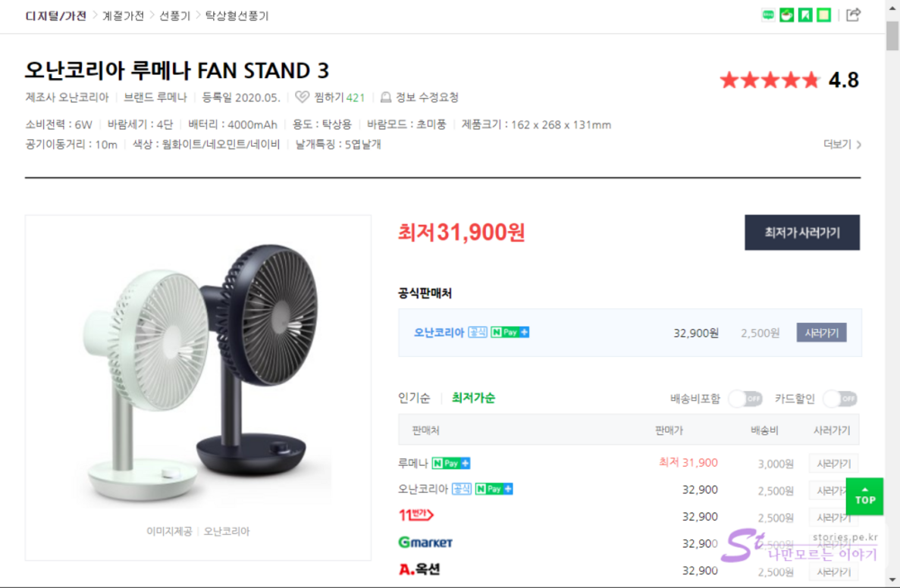This screenshot has width=900, height=588.
Task: Select the 최저가순 sort tab
Action: pyautogui.click(x=473, y=398)
